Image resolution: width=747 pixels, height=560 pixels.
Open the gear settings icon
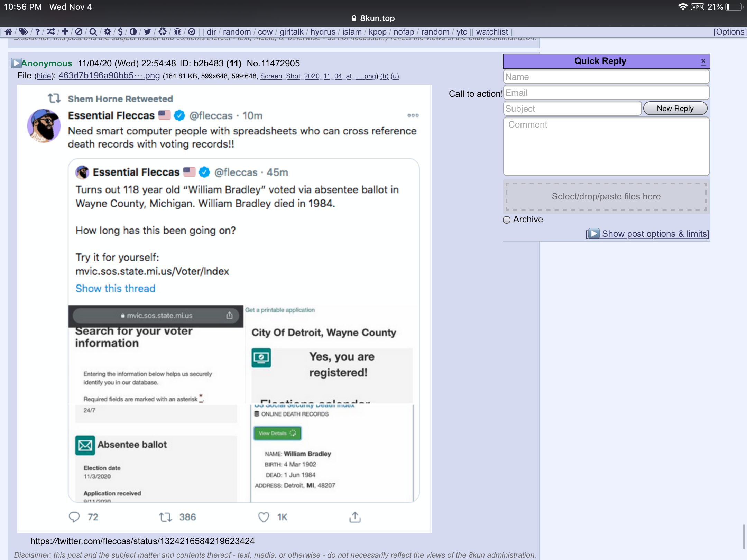pos(108,32)
